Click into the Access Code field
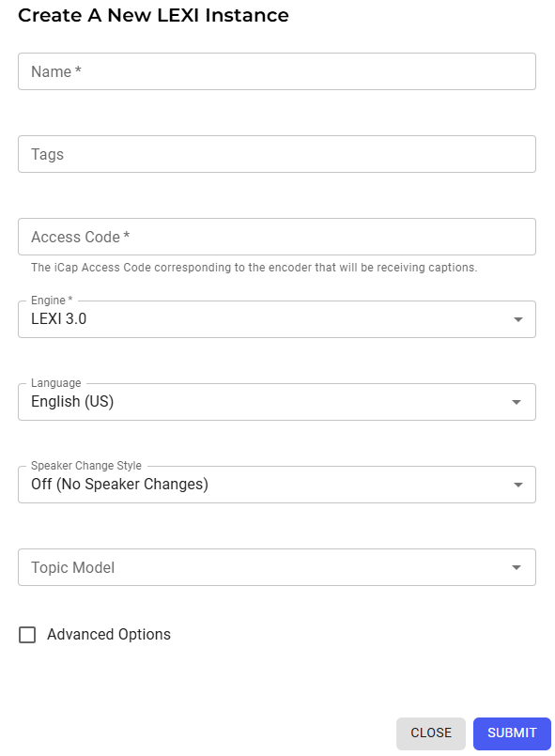The height and width of the screenshot is (756, 555). 277,237
